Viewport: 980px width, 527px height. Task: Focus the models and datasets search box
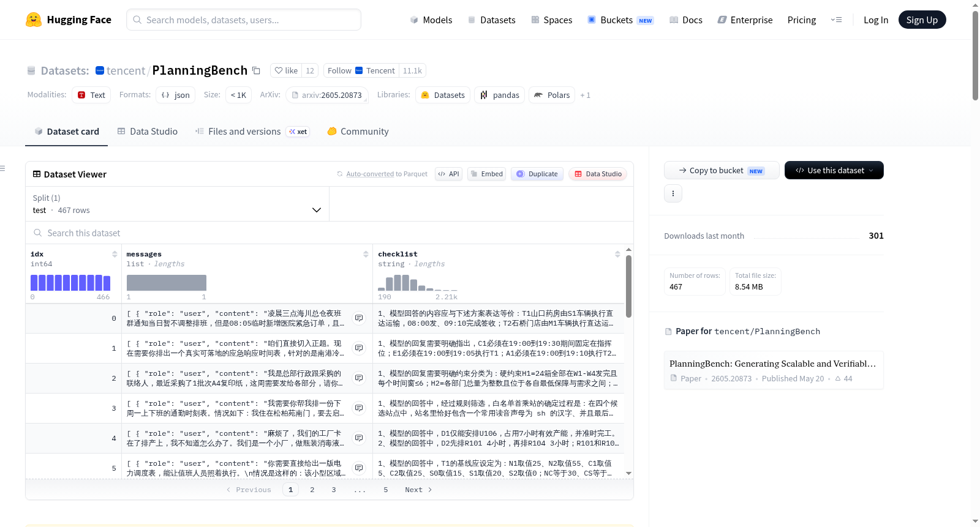(x=244, y=20)
